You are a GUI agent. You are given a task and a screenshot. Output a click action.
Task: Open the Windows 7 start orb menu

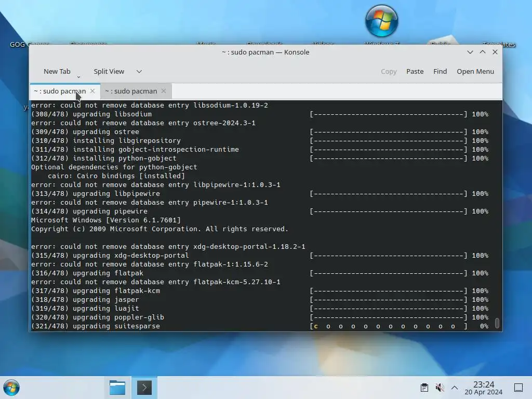(11, 388)
